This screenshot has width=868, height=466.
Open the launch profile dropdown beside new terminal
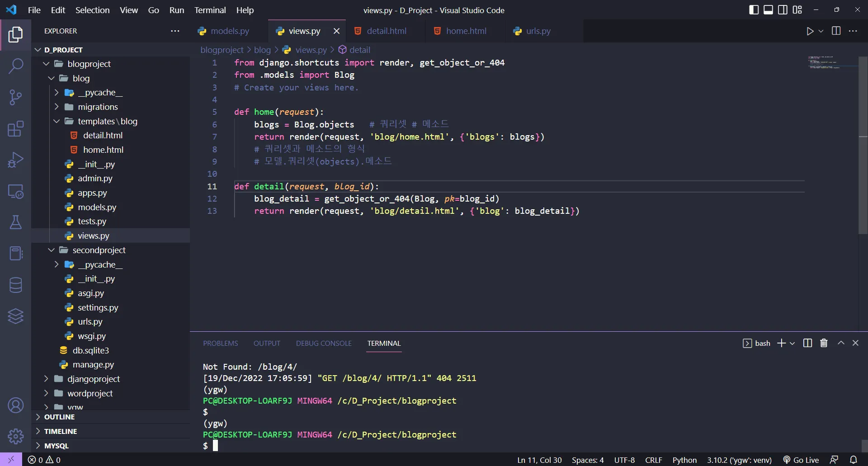[793, 344]
